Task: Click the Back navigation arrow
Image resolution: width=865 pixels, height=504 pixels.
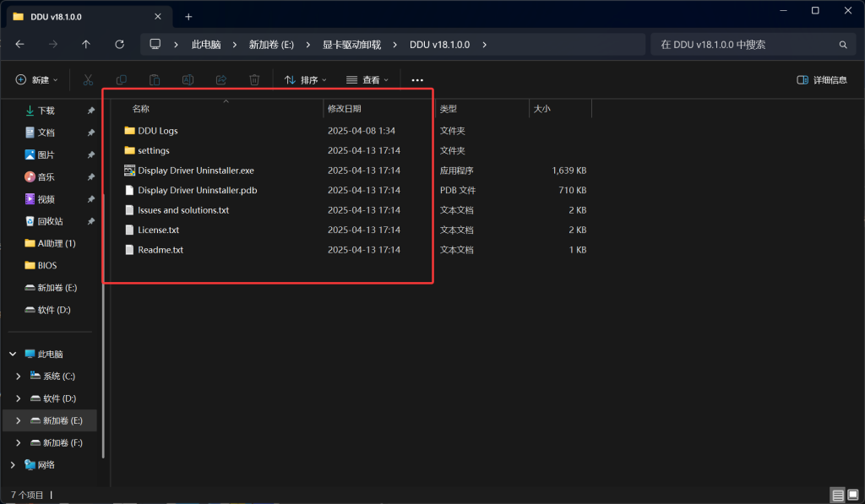Action: 20,44
